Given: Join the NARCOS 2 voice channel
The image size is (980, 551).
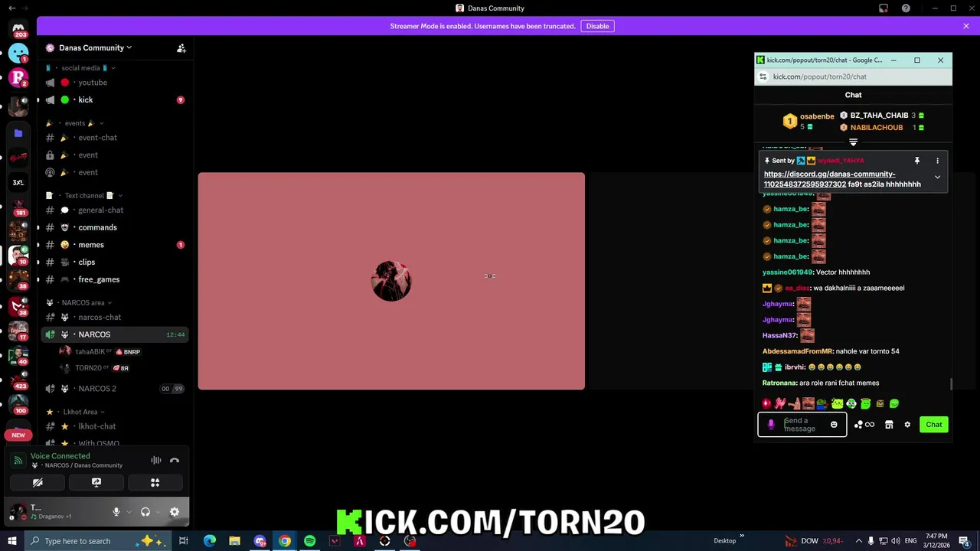Looking at the screenshot, I should point(115,389).
